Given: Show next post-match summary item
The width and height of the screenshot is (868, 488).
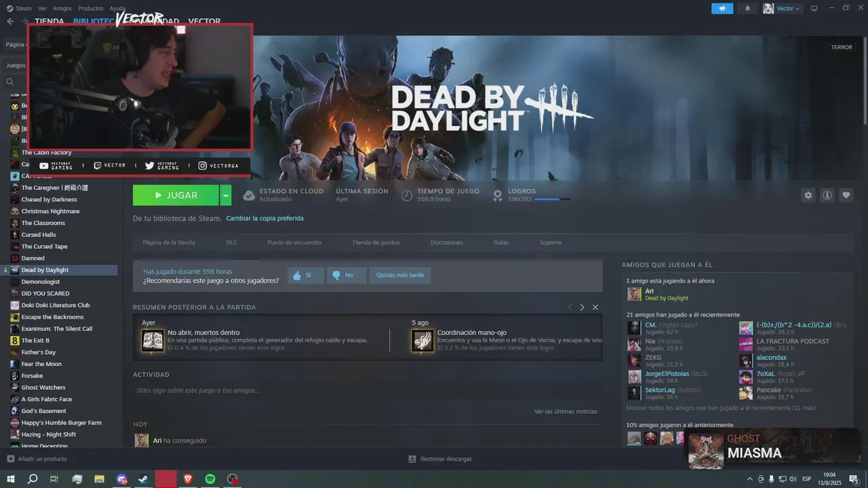Looking at the screenshot, I should (582, 307).
